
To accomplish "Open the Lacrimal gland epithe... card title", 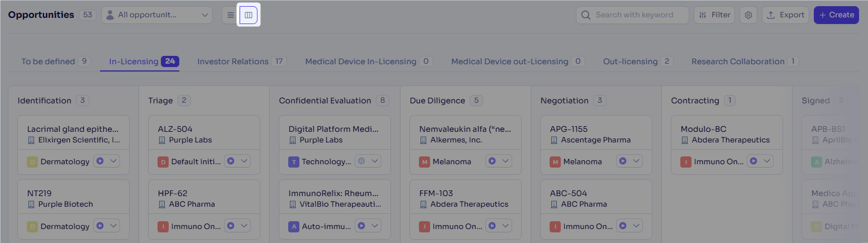I will pos(74,129).
